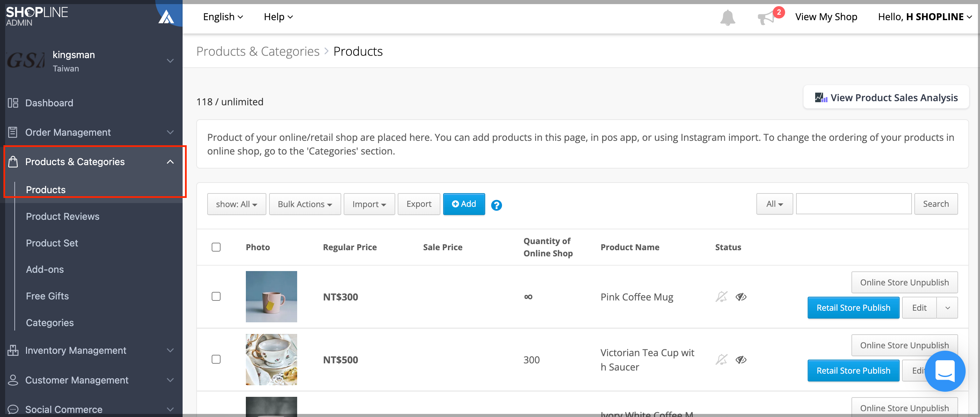Click Retail Store Publish for Victorian Tea Cup

tap(853, 371)
